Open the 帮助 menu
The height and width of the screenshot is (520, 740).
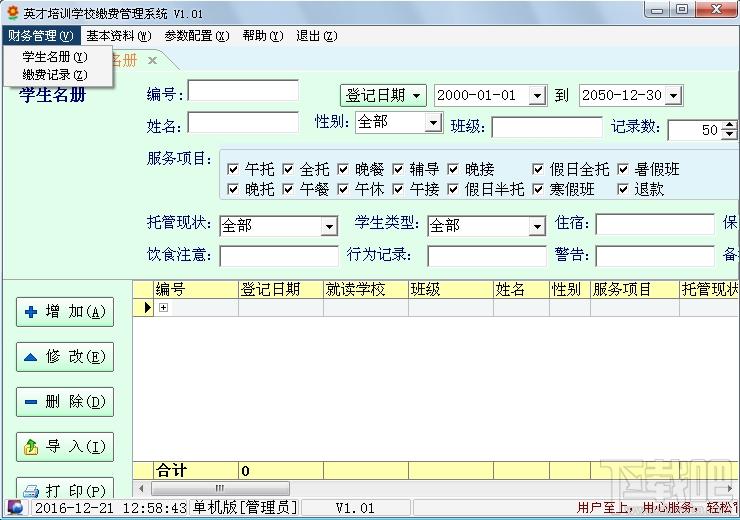coord(263,36)
